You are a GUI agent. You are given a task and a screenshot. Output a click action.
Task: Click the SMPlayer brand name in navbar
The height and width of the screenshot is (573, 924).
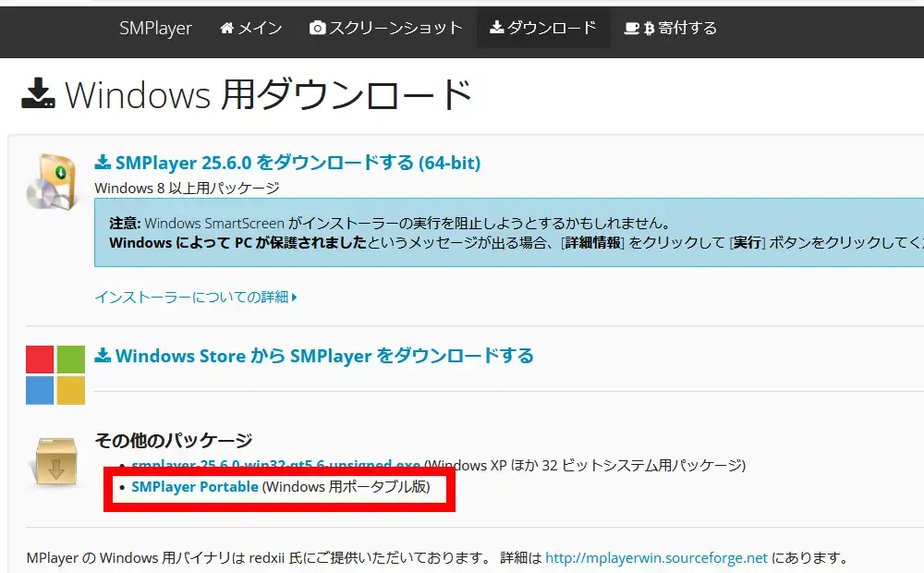(x=155, y=29)
